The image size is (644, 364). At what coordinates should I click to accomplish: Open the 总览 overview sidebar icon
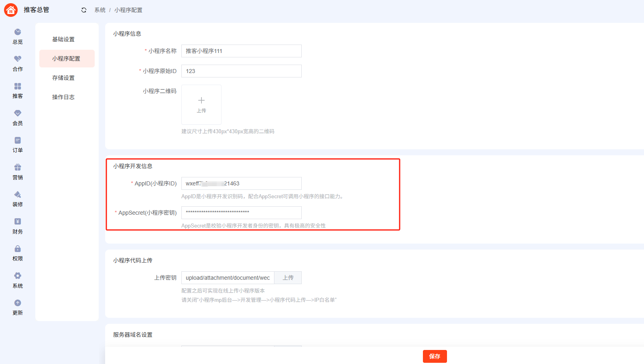click(x=18, y=32)
